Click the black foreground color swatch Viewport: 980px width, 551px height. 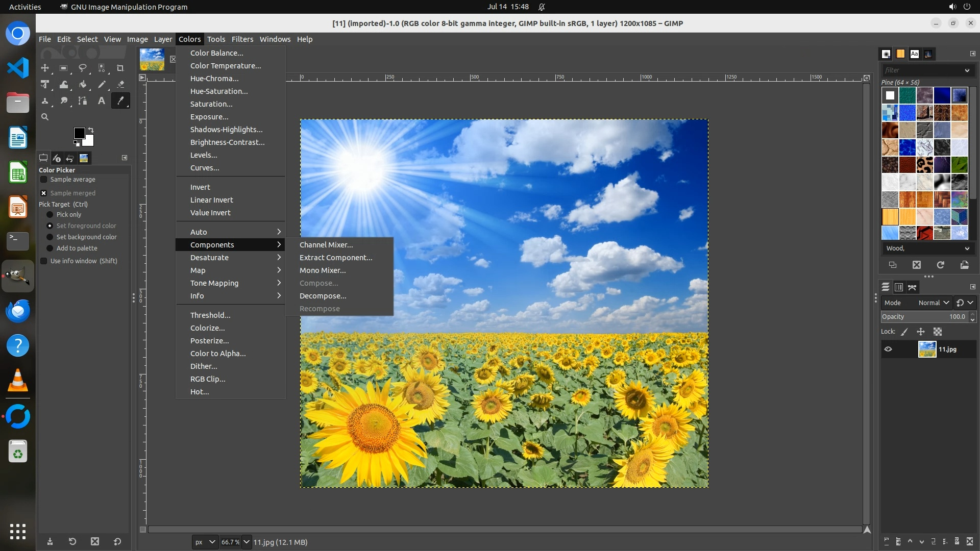(79, 133)
